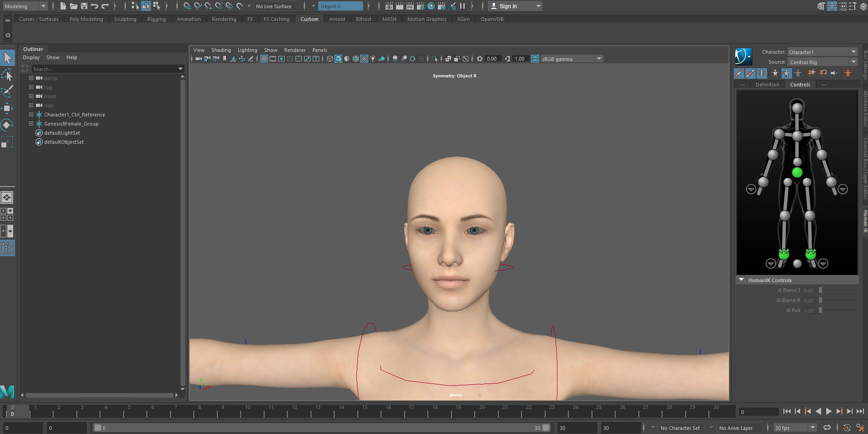Click the HumanIK character icon

tap(744, 56)
